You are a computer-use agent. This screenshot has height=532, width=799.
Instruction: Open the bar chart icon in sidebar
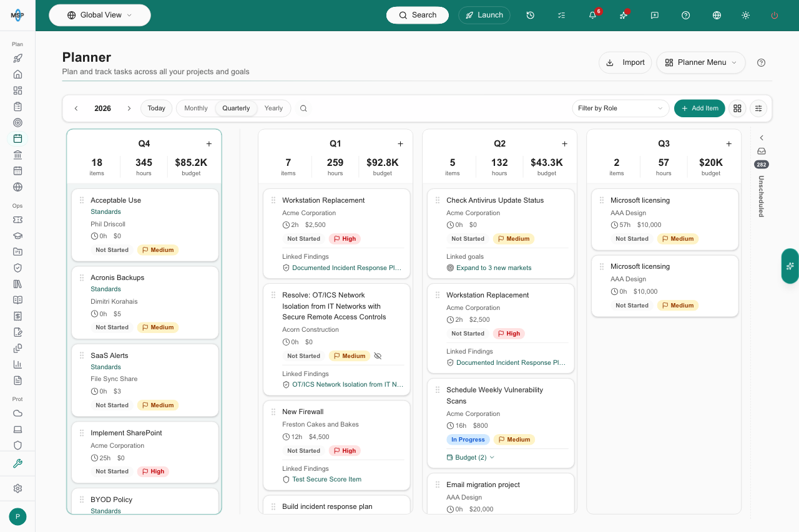coord(17,364)
